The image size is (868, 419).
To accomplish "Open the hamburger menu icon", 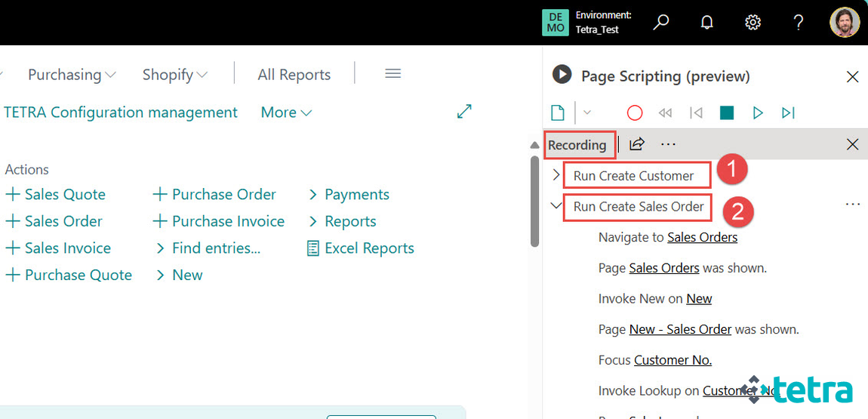I will coord(392,74).
